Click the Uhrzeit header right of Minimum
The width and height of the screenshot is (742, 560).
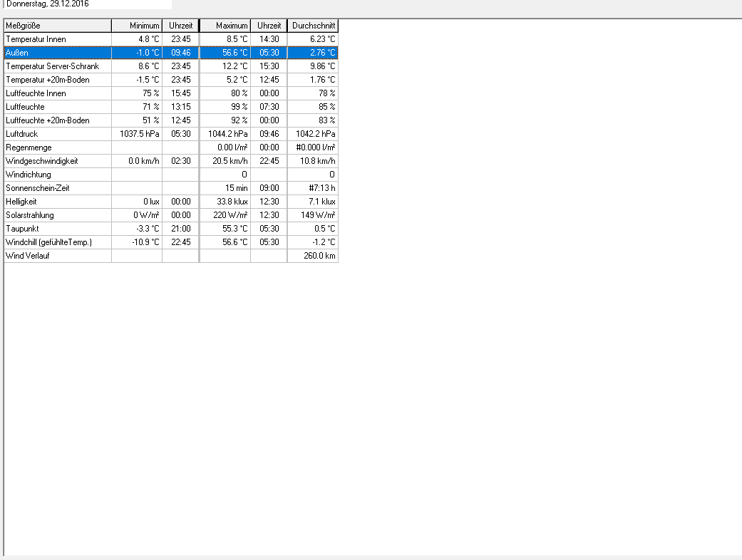coord(180,26)
